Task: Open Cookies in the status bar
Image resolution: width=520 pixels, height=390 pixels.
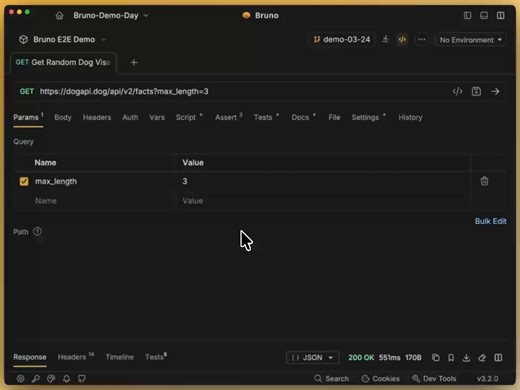Action: click(x=380, y=379)
